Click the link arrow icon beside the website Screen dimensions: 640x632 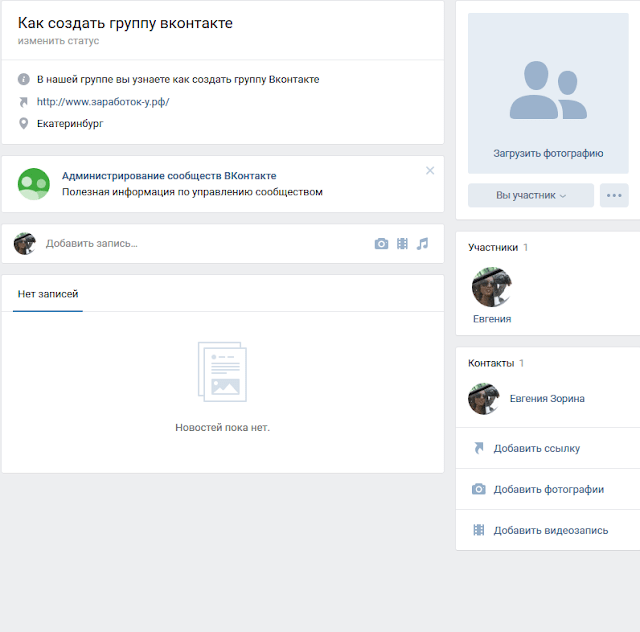click(24, 102)
